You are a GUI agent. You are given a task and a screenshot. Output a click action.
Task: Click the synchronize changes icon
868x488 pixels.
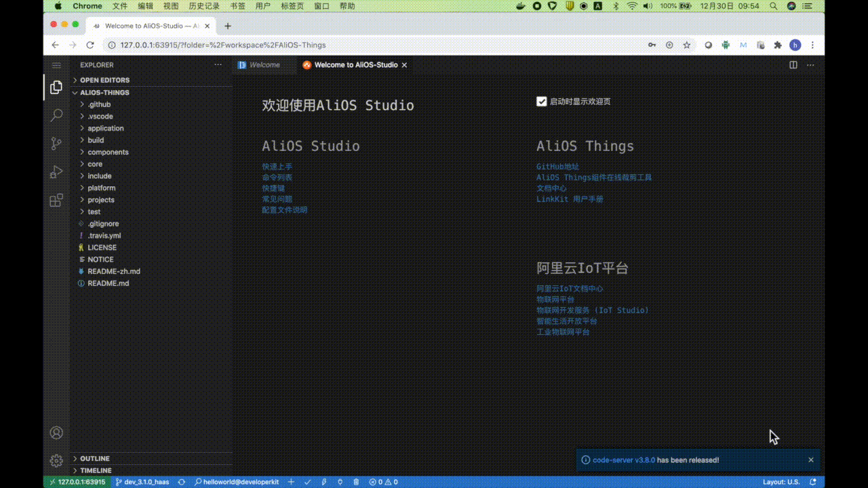click(181, 482)
